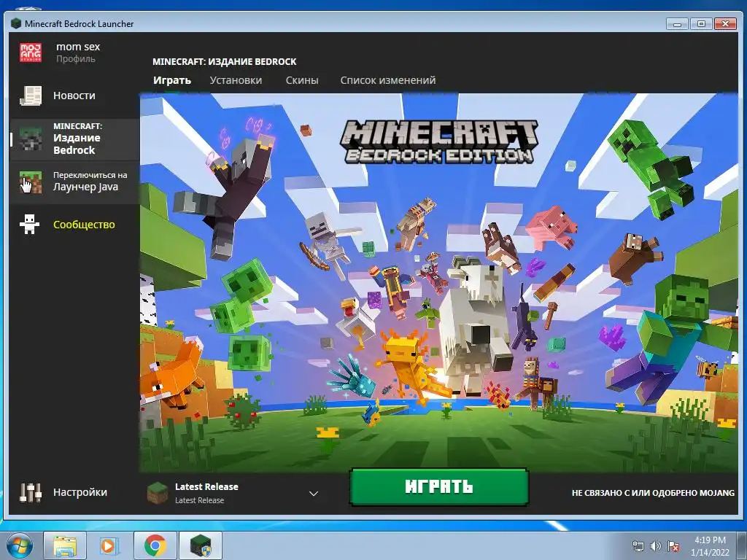Screen dimensions: 747x560
Task: Select Minecraft: Издание Bedrock sidebar item
Action: (x=74, y=139)
